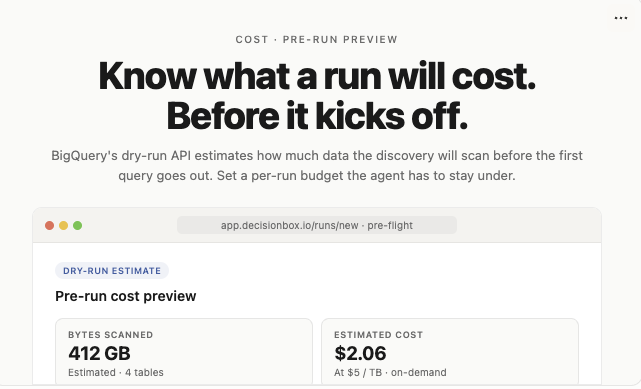Screen dimensions: 641x389
Task: Click the 'Pre-run cost preview' heading
Action: 126,296
